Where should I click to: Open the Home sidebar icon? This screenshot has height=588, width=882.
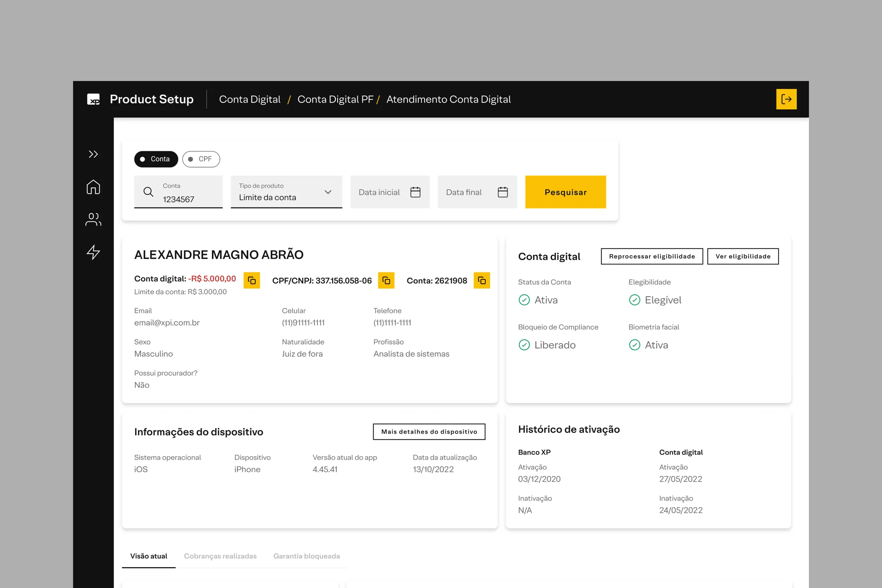(93, 187)
